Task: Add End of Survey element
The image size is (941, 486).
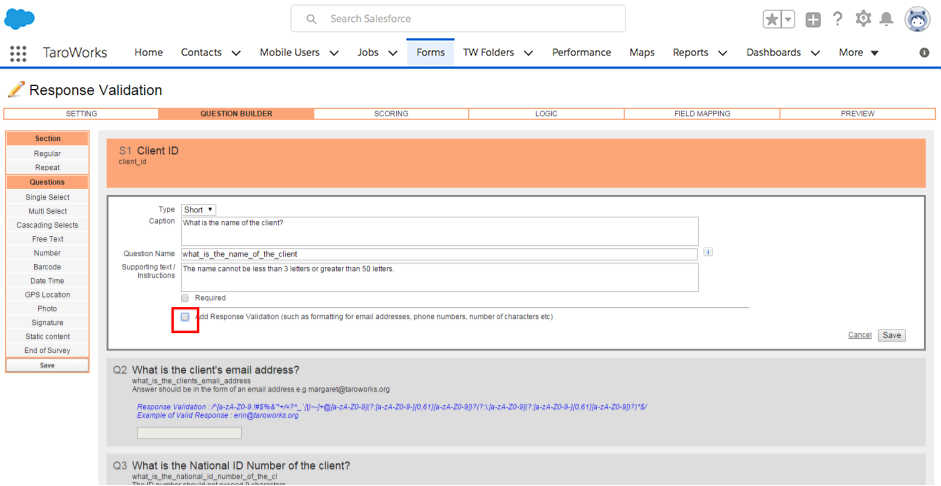Action: pyautogui.click(x=47, y=350)
